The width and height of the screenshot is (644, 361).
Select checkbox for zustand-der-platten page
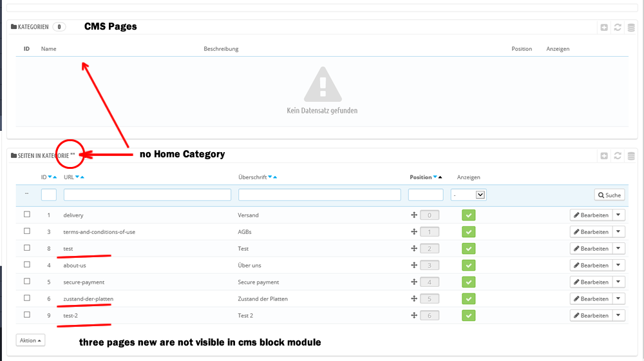tap(27, 298)
